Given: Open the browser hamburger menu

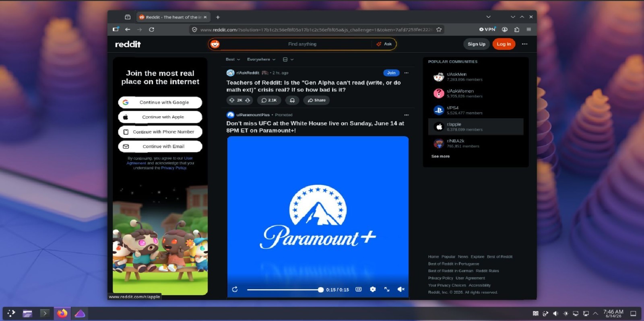Looking at the screenshot, I should click(x=529, y=29).
